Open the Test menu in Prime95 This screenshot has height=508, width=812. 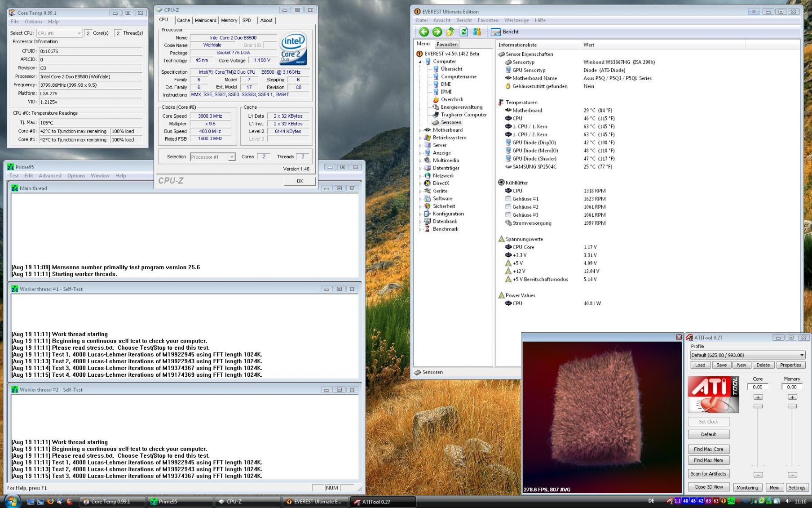(x=14, y=176)
